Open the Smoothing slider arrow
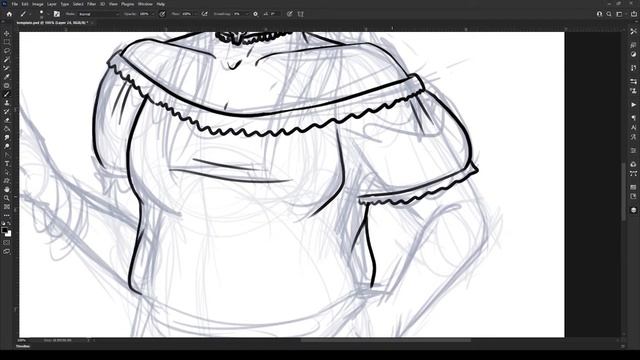The width and height of the screenshot is (640, 360). pos(247,14)
